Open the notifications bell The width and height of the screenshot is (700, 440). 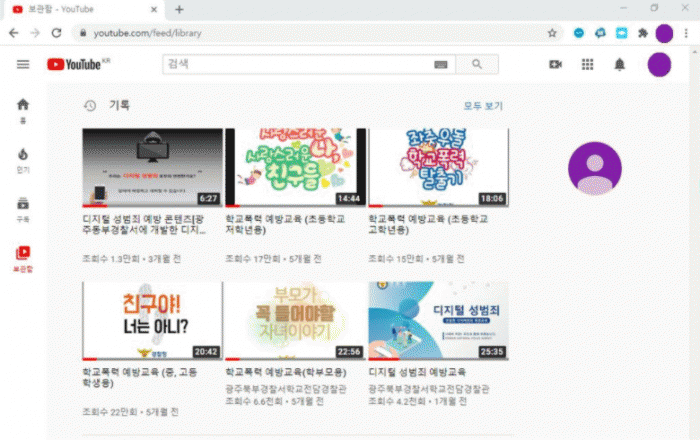pos(619,64)
